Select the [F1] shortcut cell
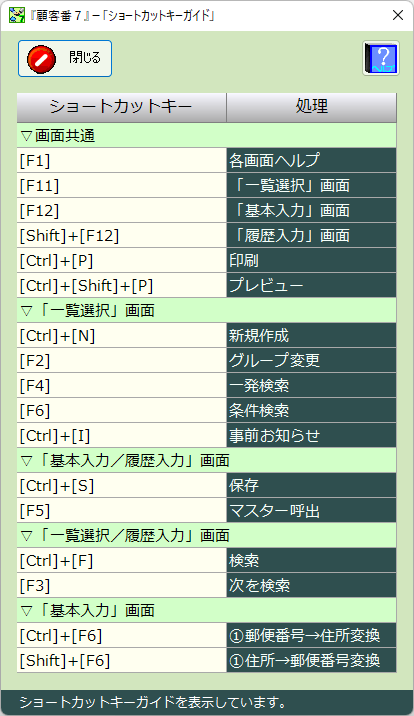Image resolution: width=414 pixels, height=716 pixels. tap(121, 160)
